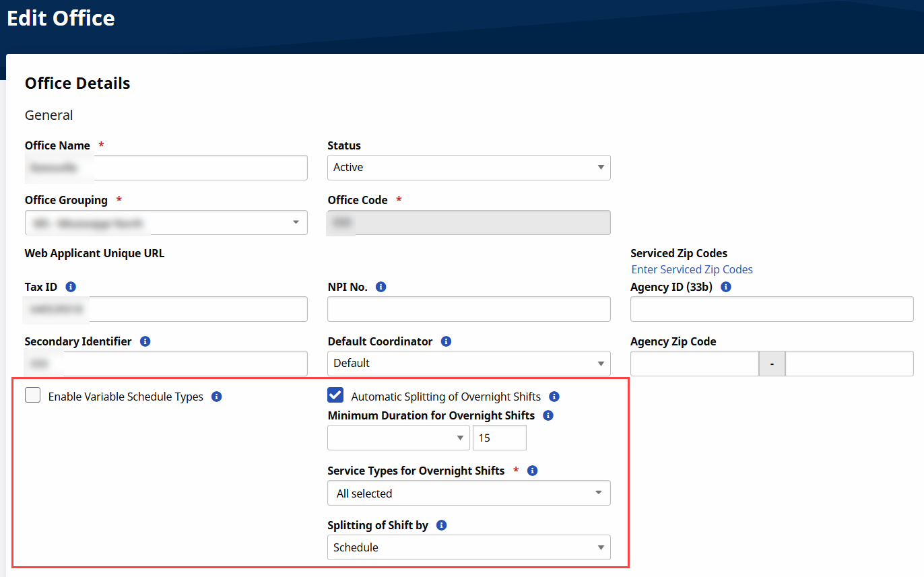Click info icon beside Splitting of Shift by
924x577 pixels.
442,525
